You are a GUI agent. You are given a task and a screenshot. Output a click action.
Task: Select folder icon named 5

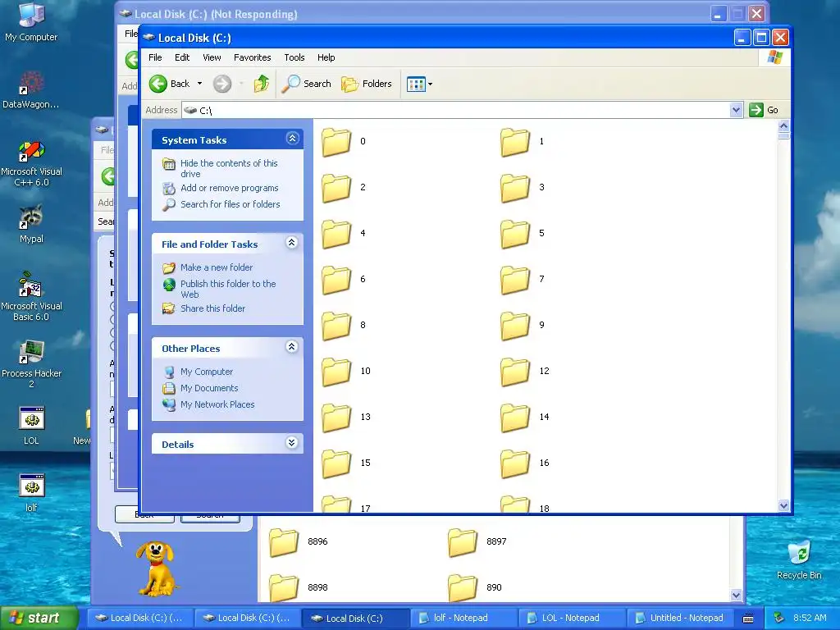pyautogui.click(x=515, y=234)
